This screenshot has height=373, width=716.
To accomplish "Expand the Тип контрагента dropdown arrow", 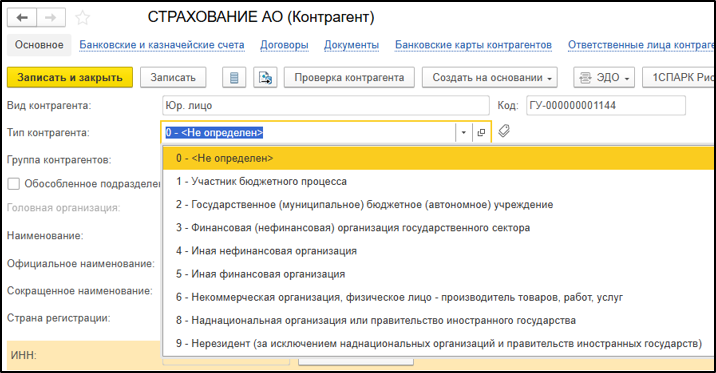I will (x=463, y=132).
